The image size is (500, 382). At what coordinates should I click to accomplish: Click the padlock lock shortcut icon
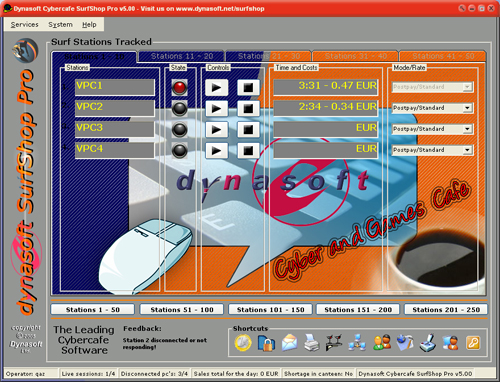267,343
